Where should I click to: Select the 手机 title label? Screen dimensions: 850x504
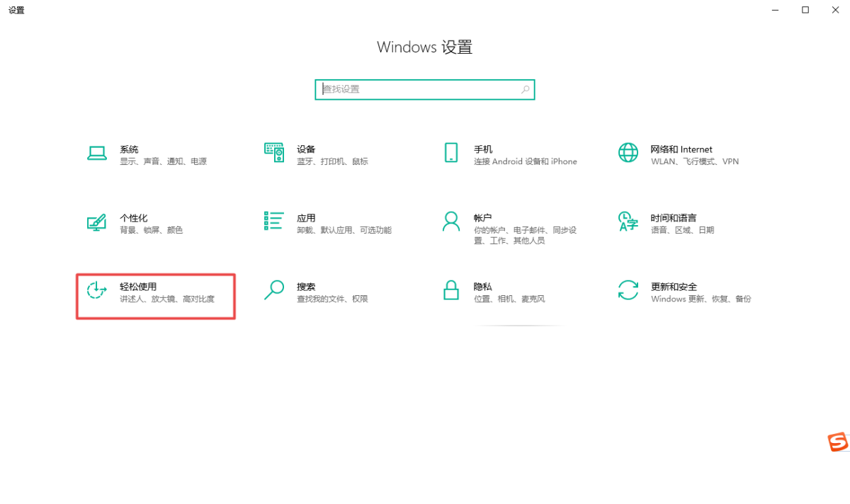click(483, 149)
